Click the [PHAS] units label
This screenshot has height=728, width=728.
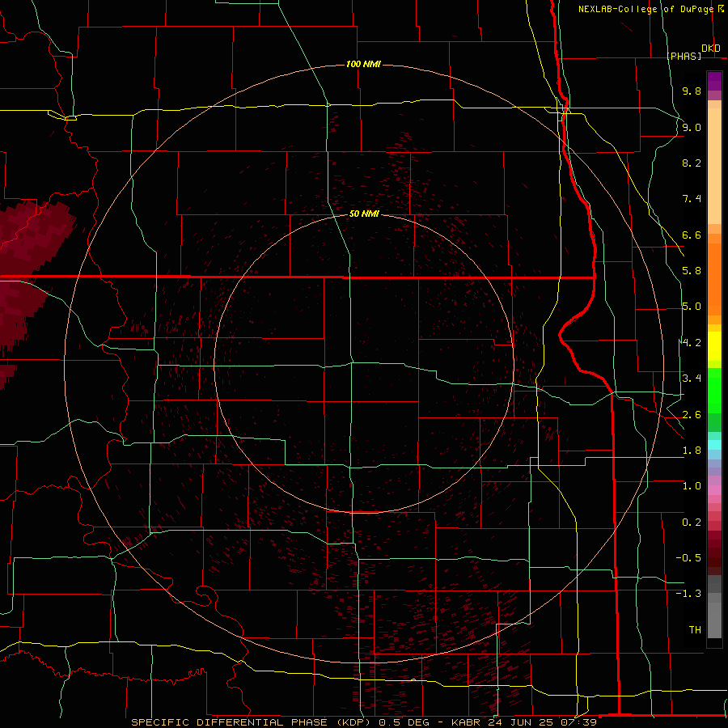(x=684, y=56)
